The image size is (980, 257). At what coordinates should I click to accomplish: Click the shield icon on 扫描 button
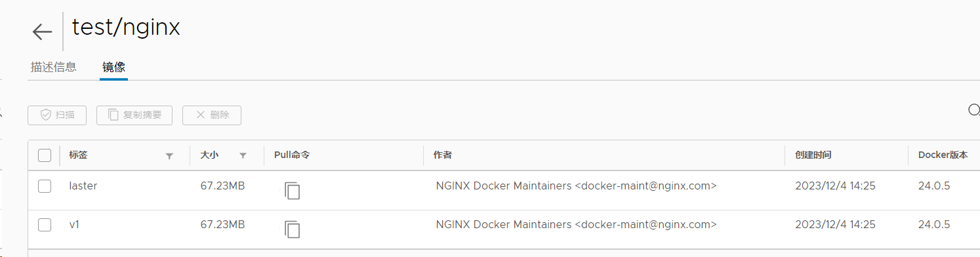tap(46, 115)
